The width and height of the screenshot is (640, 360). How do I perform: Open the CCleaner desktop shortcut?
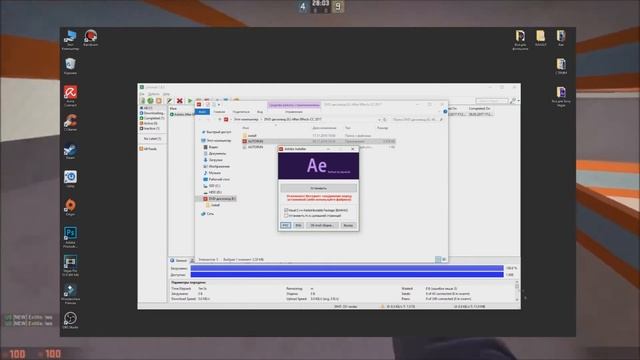(x=70, y=122)
